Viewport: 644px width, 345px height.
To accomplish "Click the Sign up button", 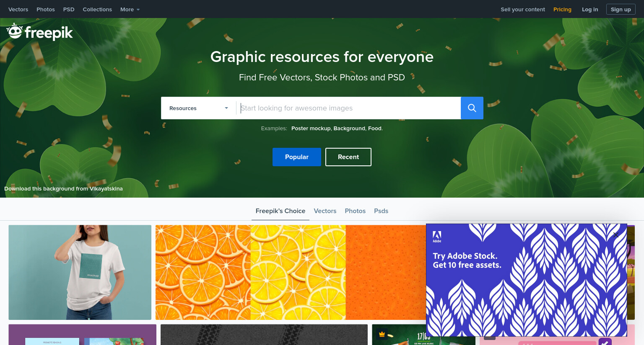I will coord(621,9).
